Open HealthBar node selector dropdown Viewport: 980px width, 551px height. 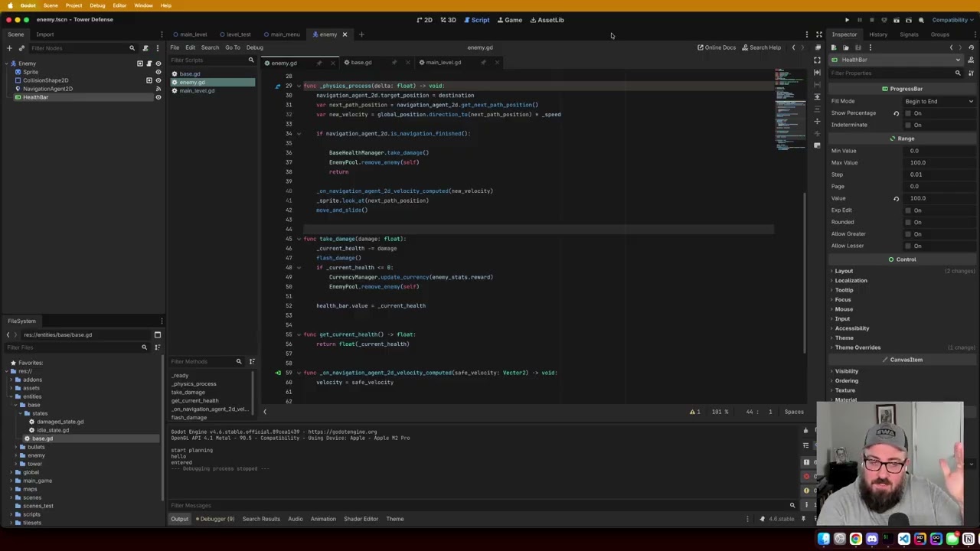(897, 60)
